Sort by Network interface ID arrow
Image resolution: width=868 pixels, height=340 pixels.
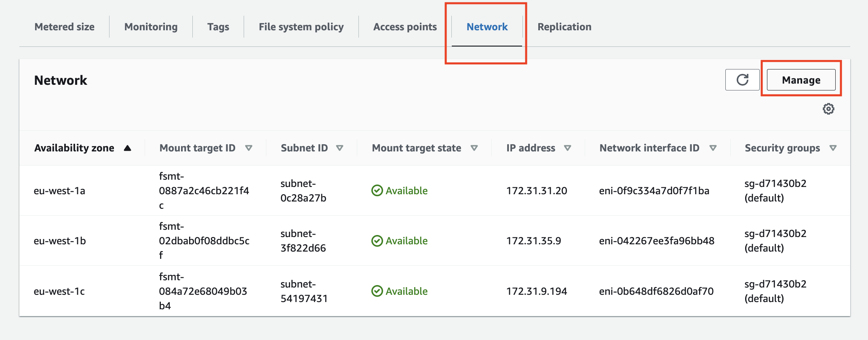coord(713,148)
